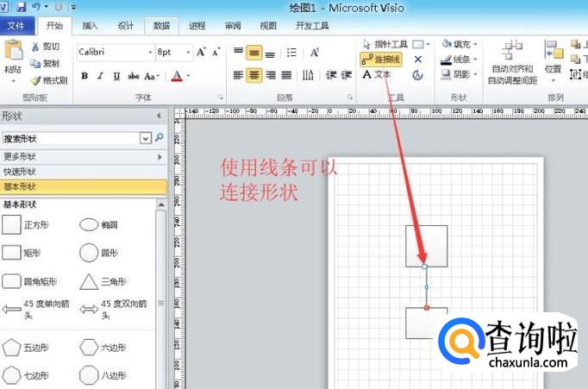Toggle center paragraph alignment

pyautogui.click(x=253, y=75)
